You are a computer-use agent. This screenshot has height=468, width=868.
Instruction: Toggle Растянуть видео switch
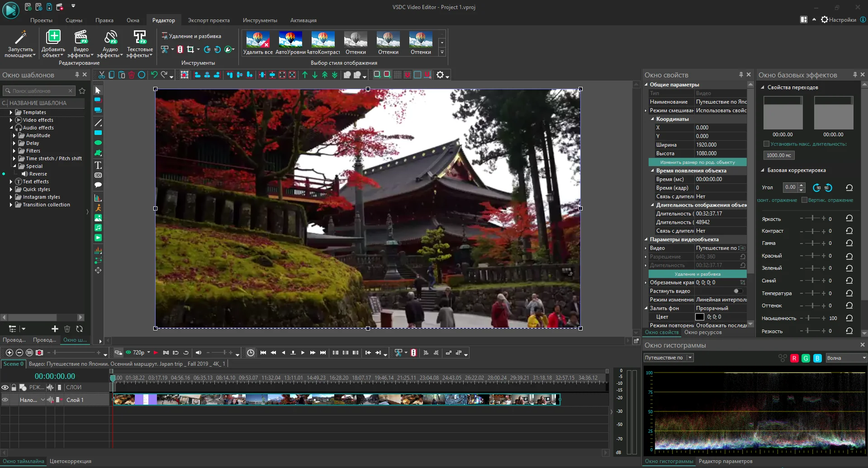click(738, 291)
